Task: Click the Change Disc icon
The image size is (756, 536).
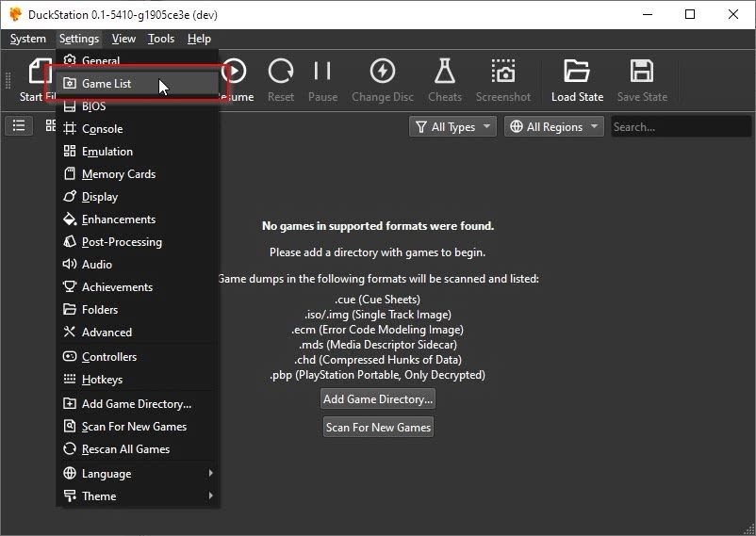Action: [x=383, y=72]
